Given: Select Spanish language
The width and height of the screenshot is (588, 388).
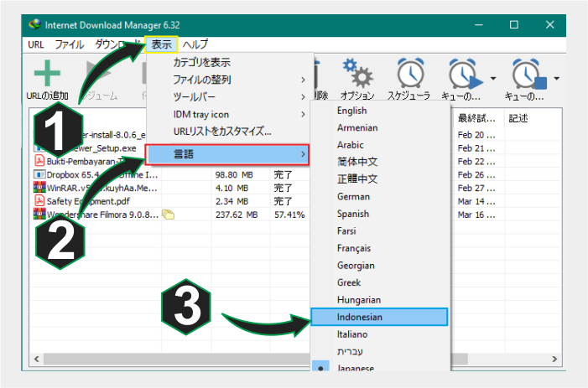Looking at the screenshot, I should 380,214.
